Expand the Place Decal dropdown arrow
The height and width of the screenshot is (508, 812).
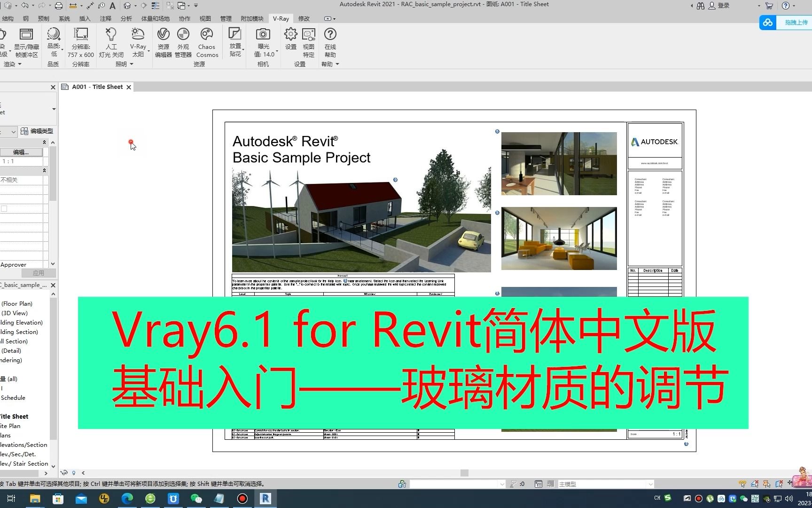pyautogui.click(x=243, y=49)
